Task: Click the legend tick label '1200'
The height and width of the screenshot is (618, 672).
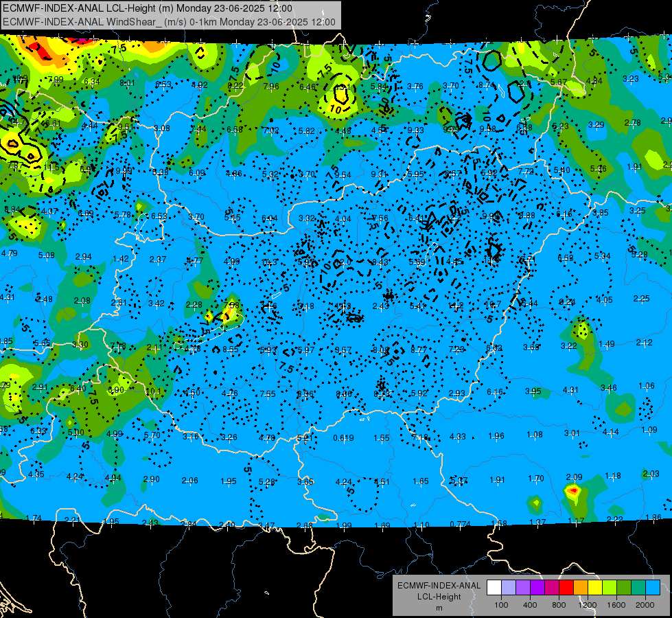Action: click(x=588, y=605)
